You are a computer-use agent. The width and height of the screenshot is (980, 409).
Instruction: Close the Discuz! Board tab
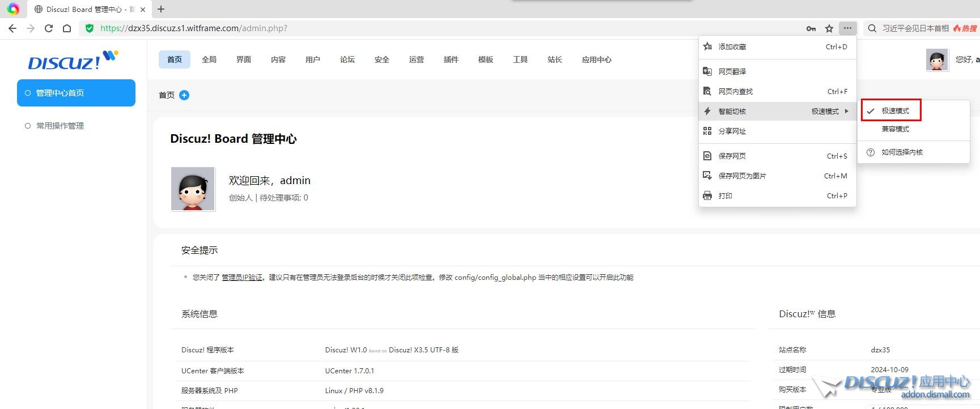[x=143, y=10]
